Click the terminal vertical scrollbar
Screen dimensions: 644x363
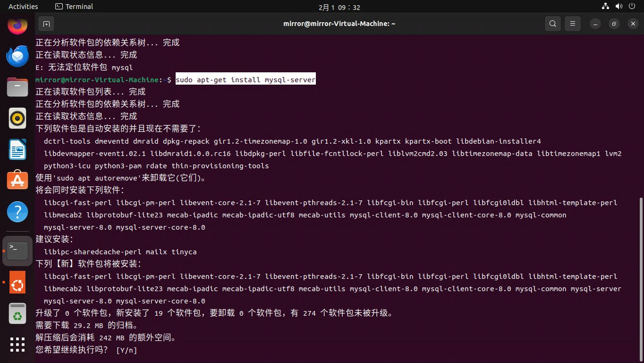pyautogui.click(x=641, y=279)
